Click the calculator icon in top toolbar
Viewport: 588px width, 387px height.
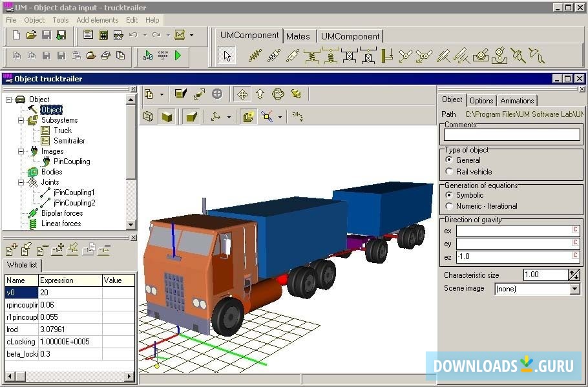(x=103, y=35)
